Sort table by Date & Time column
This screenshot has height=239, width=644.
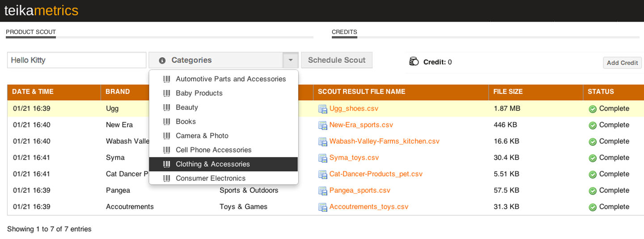[54, 92]
